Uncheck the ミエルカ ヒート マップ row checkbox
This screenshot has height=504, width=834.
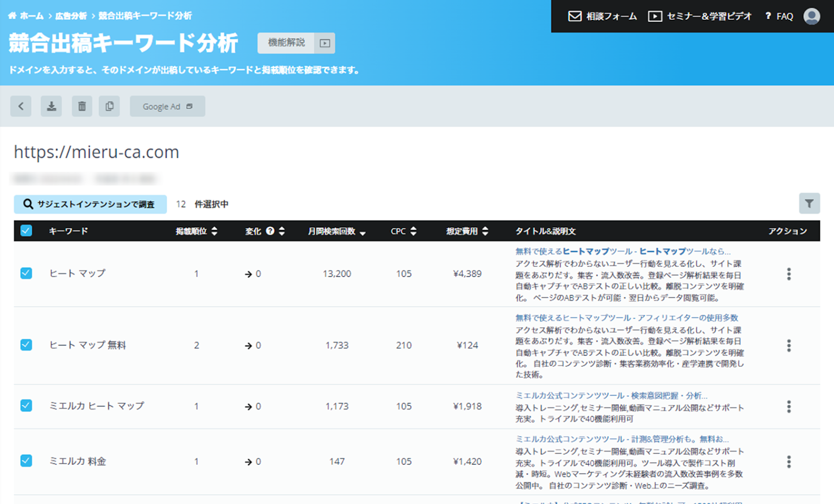pos(26,405)
